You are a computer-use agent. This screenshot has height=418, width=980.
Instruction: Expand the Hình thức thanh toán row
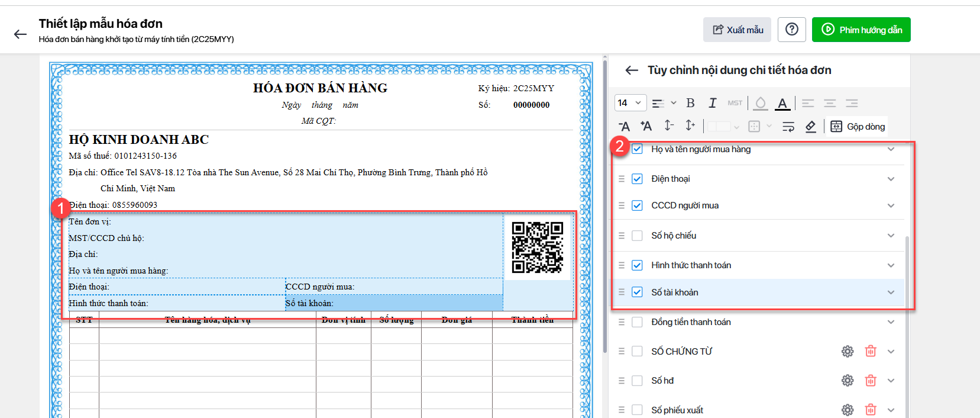coord(891,265)
